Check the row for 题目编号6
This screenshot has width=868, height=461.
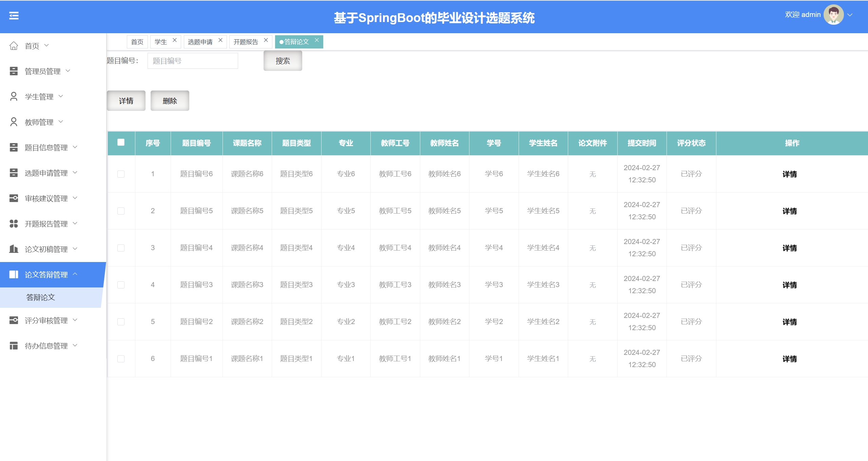coord(121,174)
